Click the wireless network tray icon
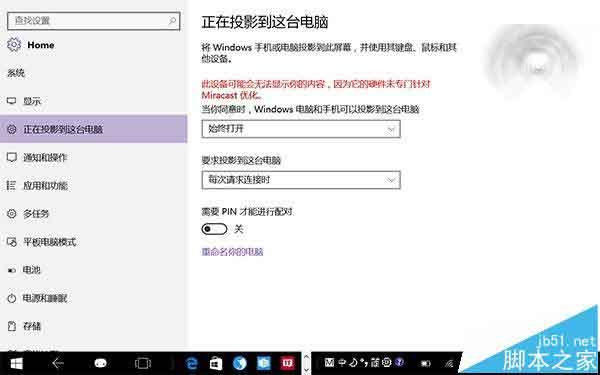This screenshot has width=600, height=375. (449, 363)
